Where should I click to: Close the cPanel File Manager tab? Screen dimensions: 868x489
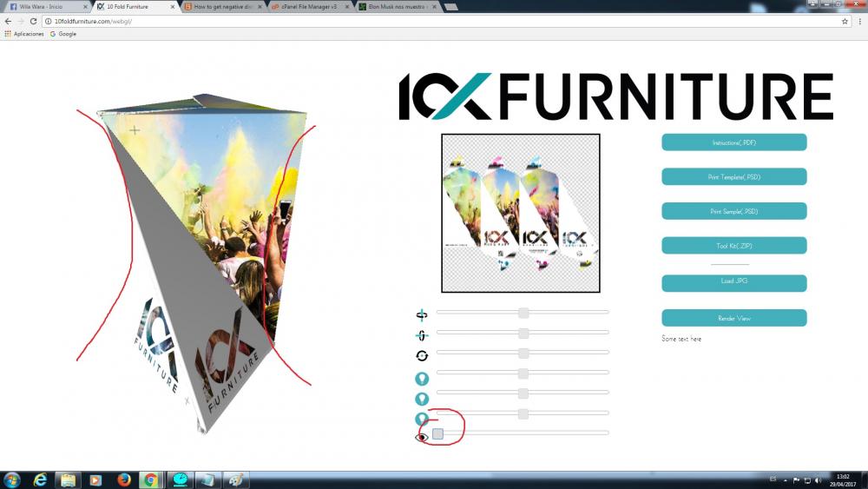tap(347, 7)
